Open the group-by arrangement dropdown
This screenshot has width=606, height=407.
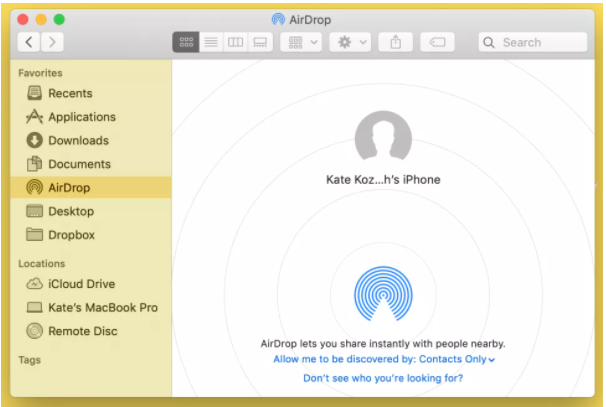[301, 42]
